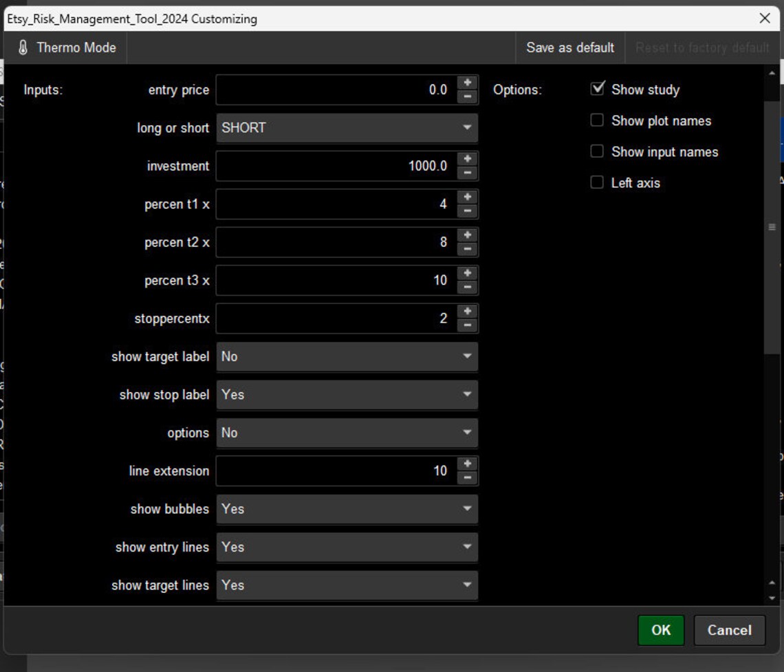This screenshot has height=672, width=784.
Task: Increase line extension with plus stepper
Action: tap(466, 465)
